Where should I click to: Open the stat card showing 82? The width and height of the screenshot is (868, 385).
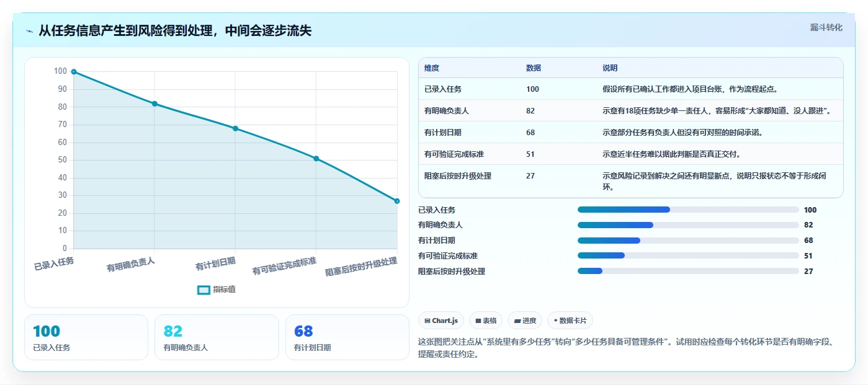217,337
